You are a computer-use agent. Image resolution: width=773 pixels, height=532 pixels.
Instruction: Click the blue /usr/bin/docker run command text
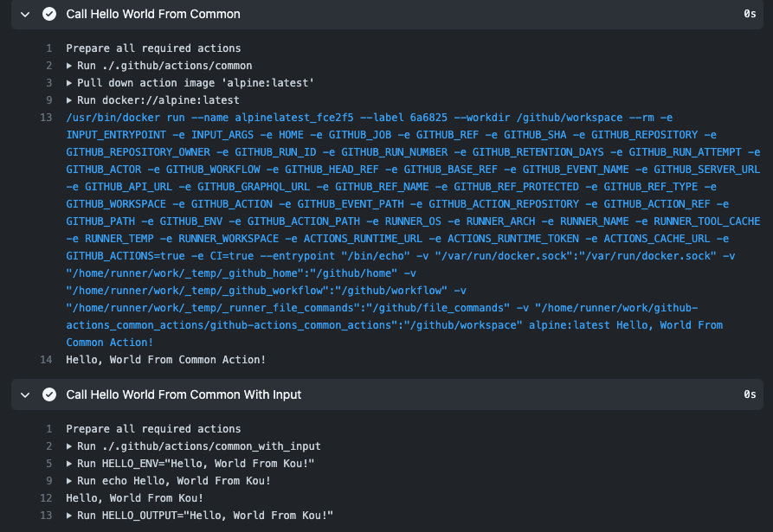coord(413,229)
